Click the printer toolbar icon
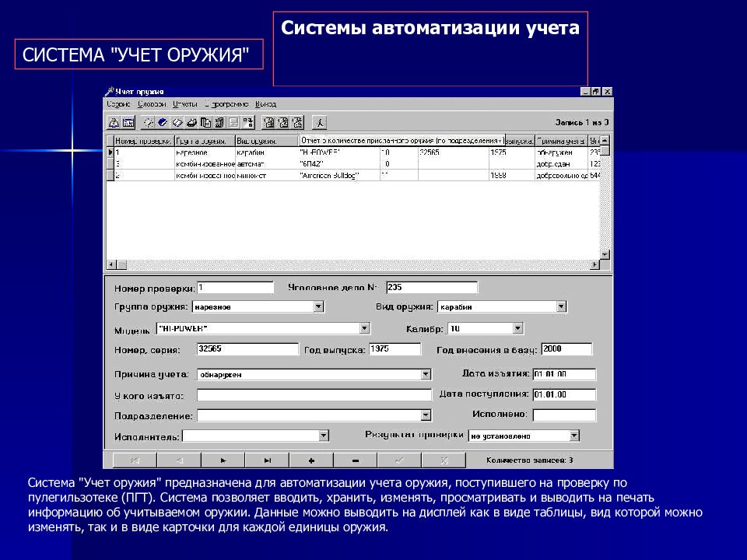This screenshot has width=747, height=560. point(191,123)
